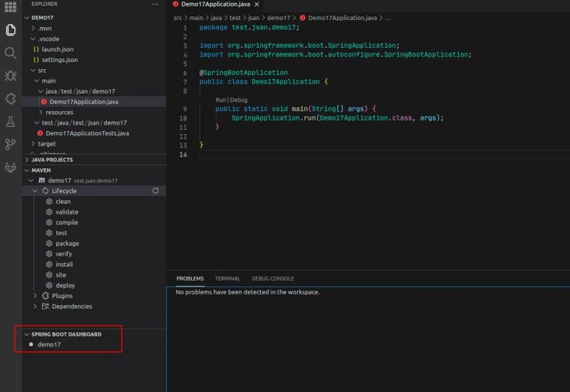This screenshot has height=392, width=570.
Task: Click main in the breadcrumb path
Action: click(x=196, y=18)
